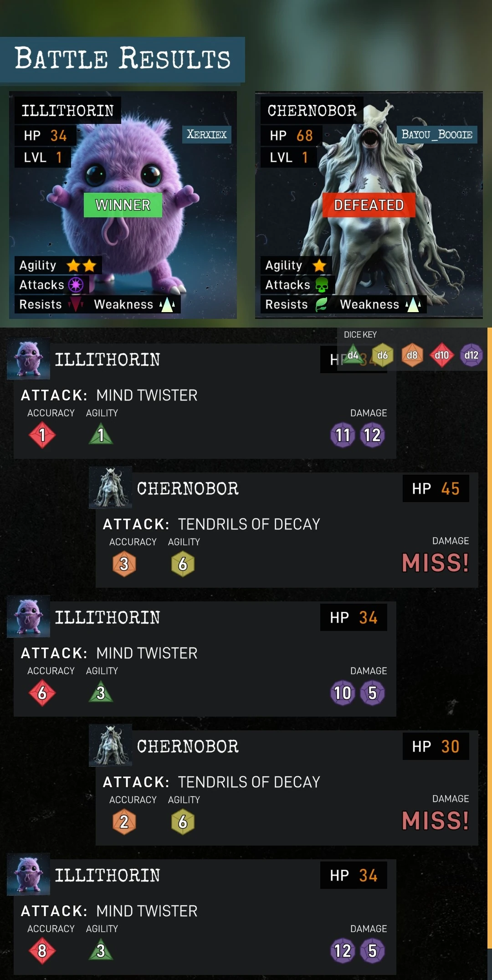Click the d12 die in the dice key
492x980 pixels.
pos(471,355)
